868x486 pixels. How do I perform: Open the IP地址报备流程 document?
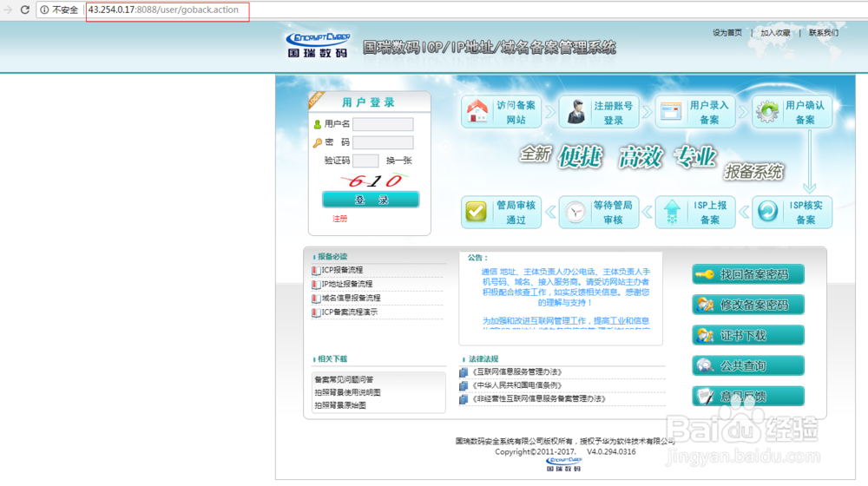point(347,284)
